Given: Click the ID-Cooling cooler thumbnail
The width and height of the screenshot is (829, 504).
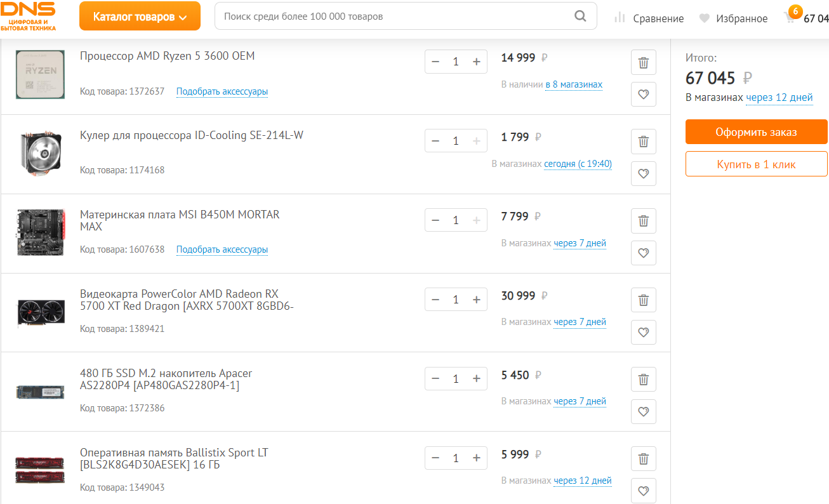Looking at the screenshot, I should coord(41,154).
